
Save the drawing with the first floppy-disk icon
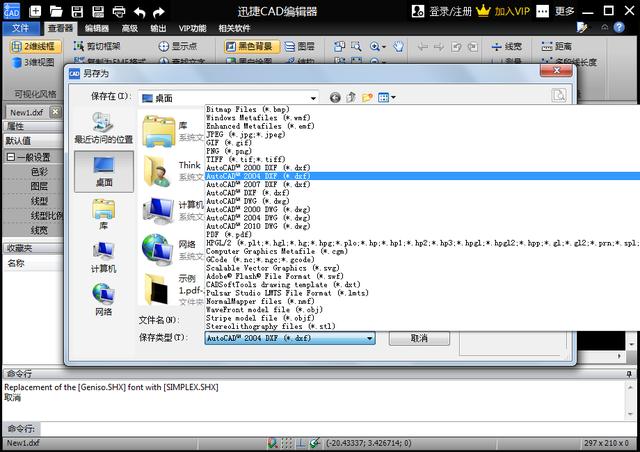[77, 11]
